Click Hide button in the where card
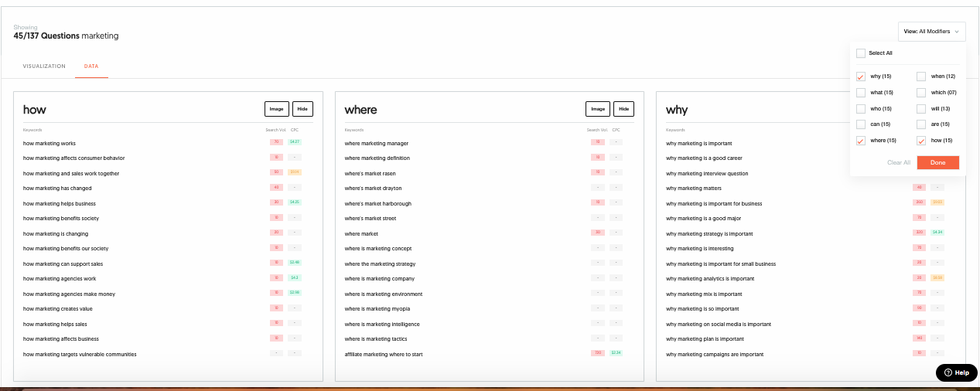The image size is (980, 391). click(623, 109)
